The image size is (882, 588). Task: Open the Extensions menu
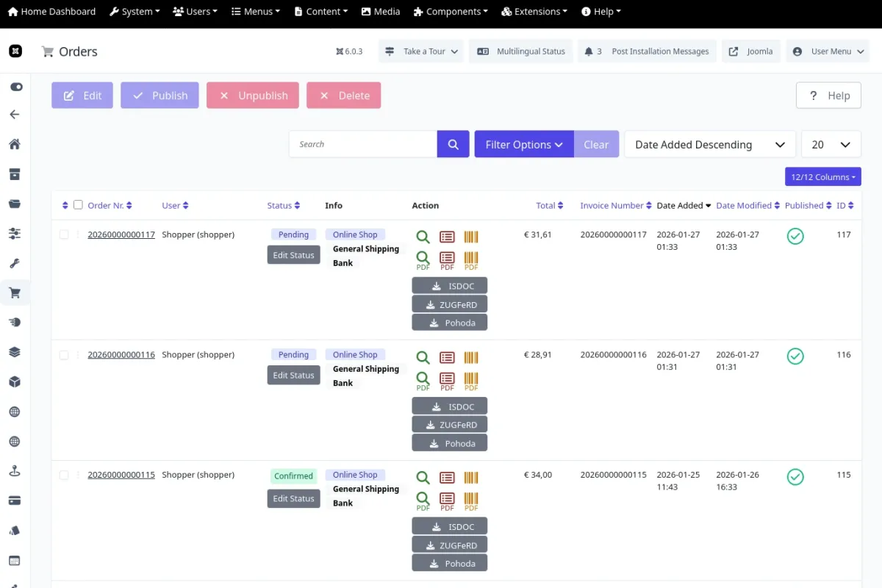click(534, 11)
